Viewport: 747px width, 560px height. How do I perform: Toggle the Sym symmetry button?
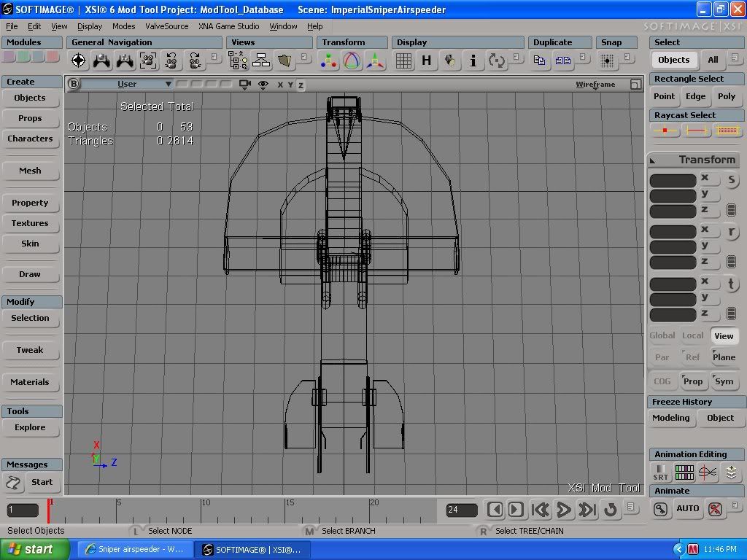[x=724, y=381]
